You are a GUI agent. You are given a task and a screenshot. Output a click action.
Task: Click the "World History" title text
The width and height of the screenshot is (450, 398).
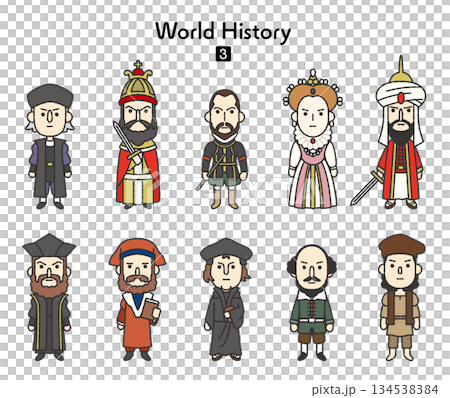pos(223,33)
